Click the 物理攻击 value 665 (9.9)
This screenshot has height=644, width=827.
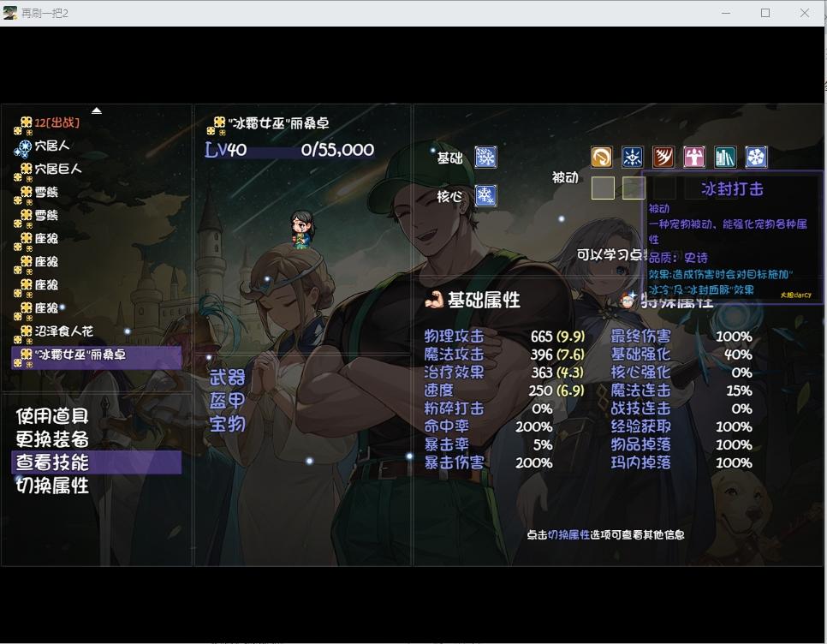pos(557,337)
